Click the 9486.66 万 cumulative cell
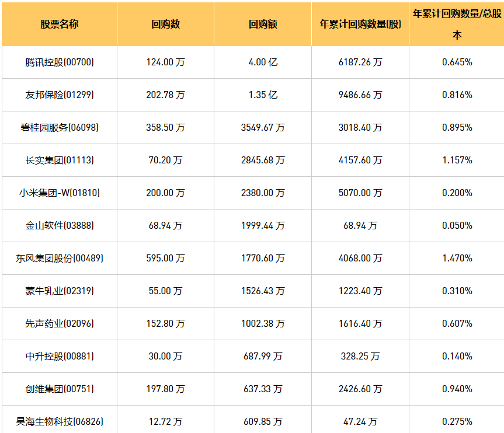 pyautogui.click(x=360, y=95)
